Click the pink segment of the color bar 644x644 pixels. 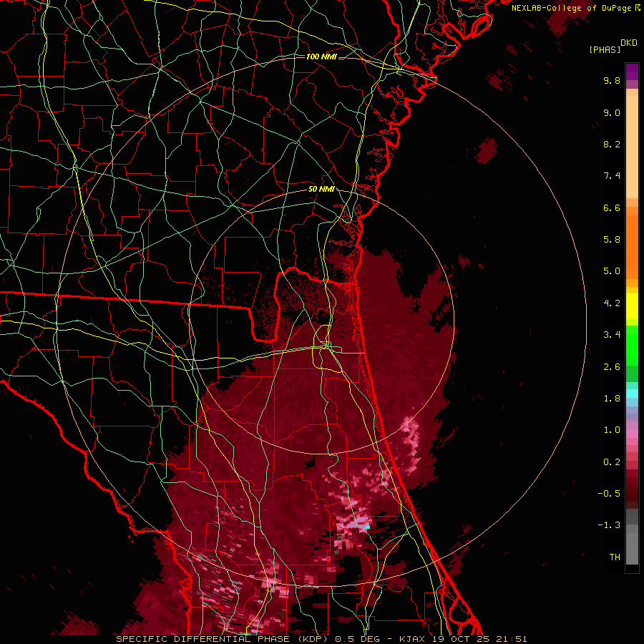coord(632,434)
